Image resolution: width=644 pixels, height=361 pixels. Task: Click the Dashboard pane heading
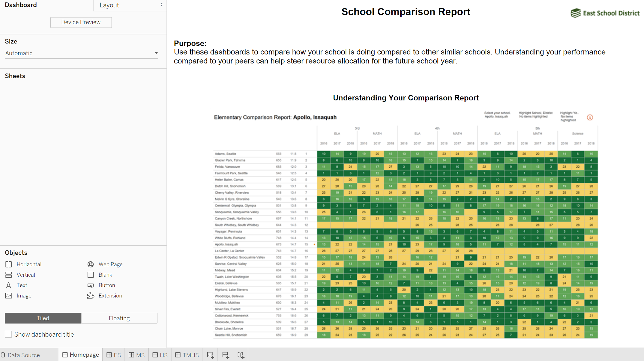click(x=21, y=5)
